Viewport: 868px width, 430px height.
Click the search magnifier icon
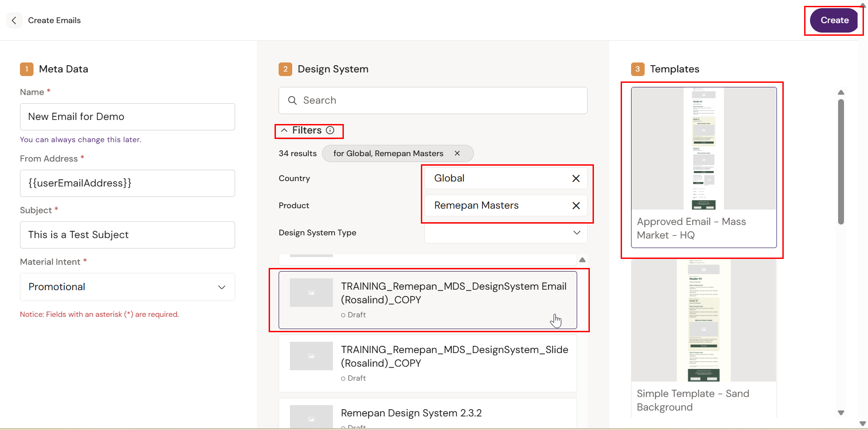(x=292, y=100)
